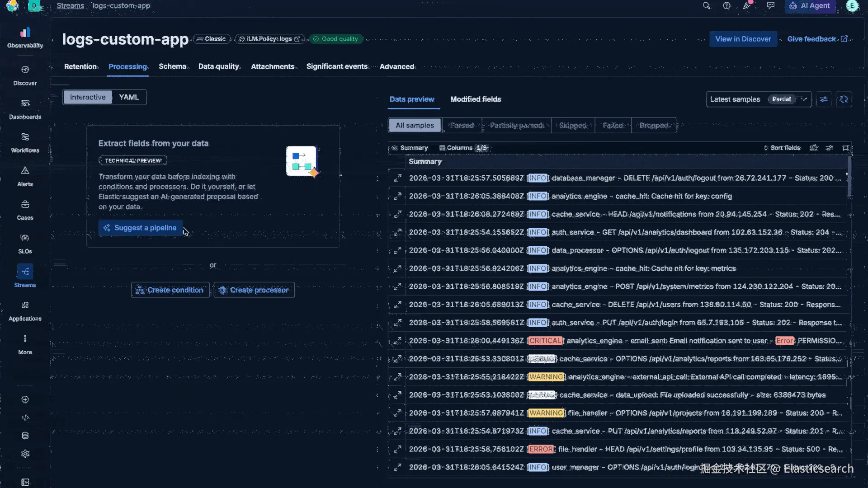Expand the first log row's details

(397, 178)
